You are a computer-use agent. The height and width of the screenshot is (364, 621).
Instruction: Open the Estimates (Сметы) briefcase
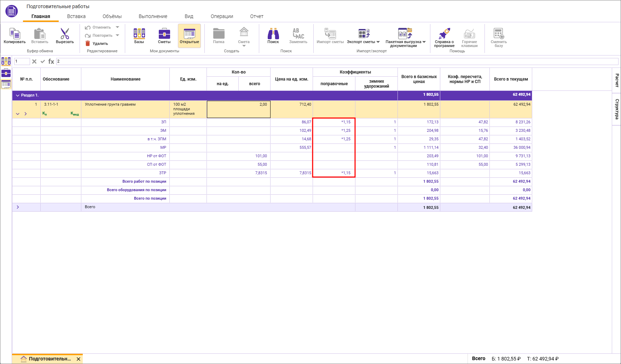click(164, 34)
